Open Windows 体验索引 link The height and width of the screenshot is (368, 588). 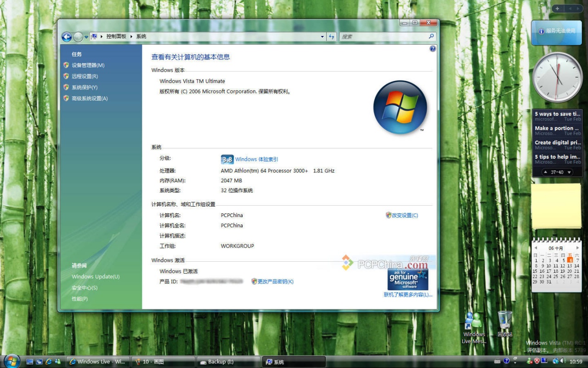[x=256, y=159]
